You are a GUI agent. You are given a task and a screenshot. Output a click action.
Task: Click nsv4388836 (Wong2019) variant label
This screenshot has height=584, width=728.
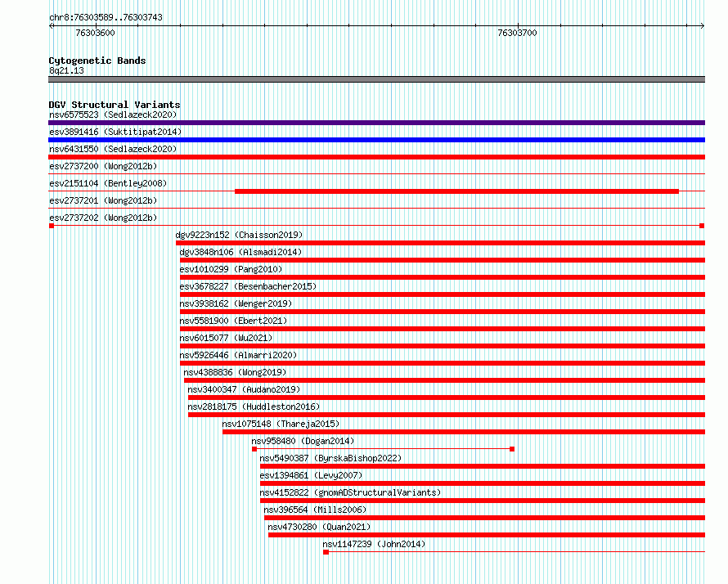click(235, 372)
